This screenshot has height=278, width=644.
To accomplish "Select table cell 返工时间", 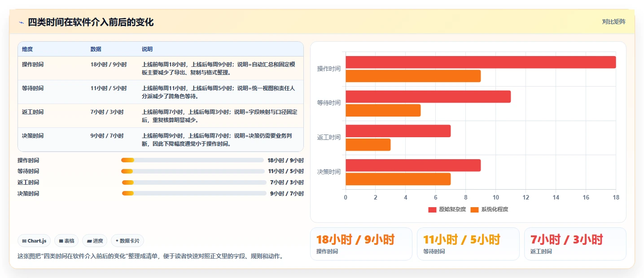I will (x=33, y=112).
